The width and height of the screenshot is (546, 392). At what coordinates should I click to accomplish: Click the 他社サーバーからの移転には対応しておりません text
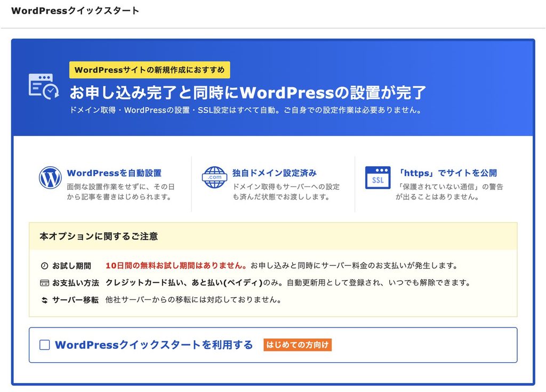point(194,300)
